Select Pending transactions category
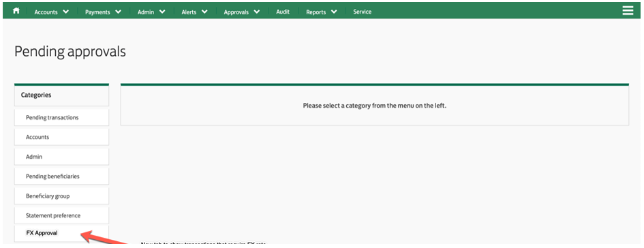This screenshot has height=248, width=644. pyautogui.click(x=61, y=117)
